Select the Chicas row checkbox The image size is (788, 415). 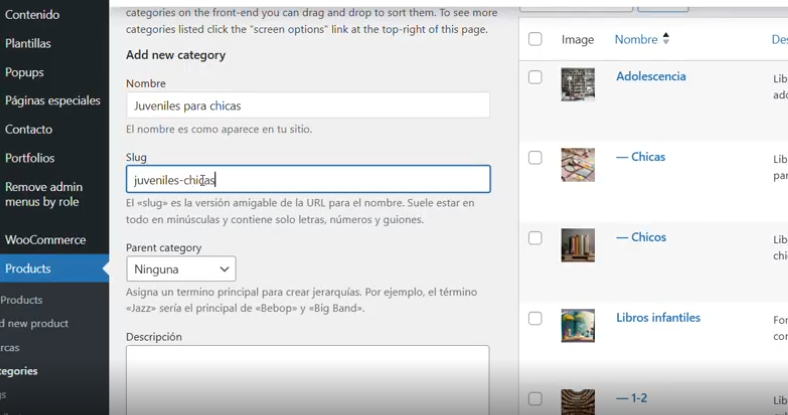(535, 157)
